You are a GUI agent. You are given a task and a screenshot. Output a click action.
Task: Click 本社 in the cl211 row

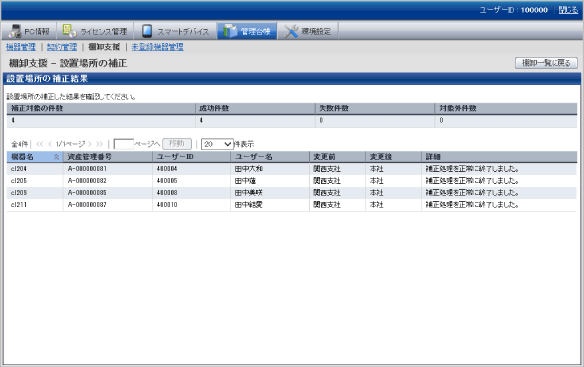click(x=377, y=205)
